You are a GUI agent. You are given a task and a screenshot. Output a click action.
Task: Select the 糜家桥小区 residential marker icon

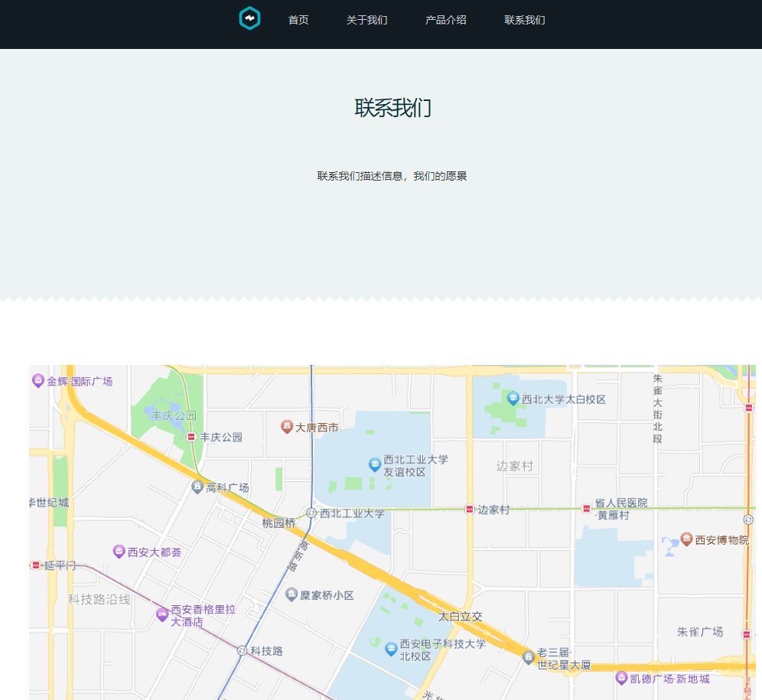coord(291,594)
